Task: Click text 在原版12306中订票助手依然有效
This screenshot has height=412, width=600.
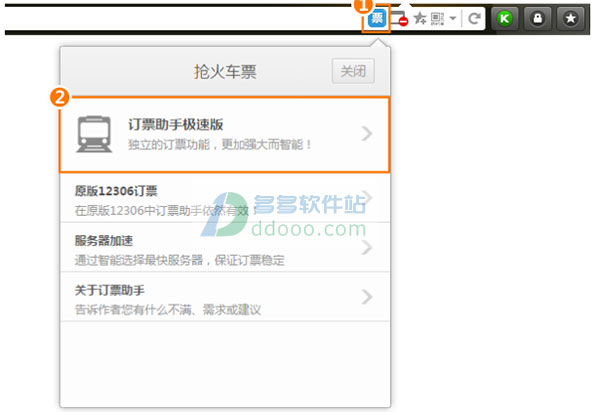Action: point(161,210)
